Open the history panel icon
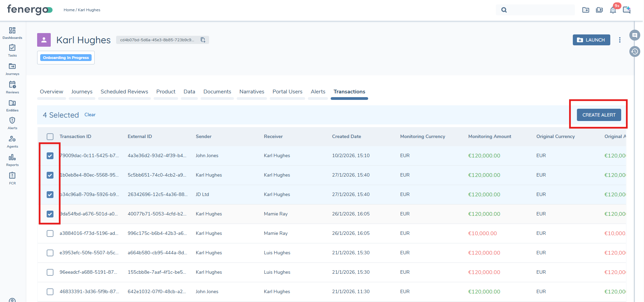 pos(635,51)
